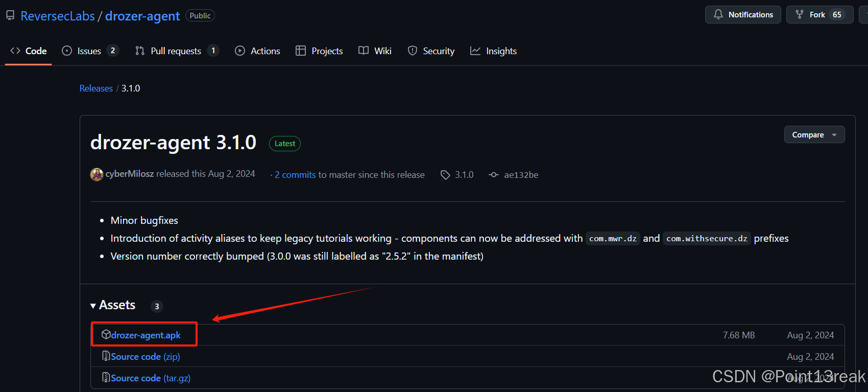The height and width of the screenshot is (392, 868).
Task: Click the Compare dropdown caret arrow
Action: (834, 135)
